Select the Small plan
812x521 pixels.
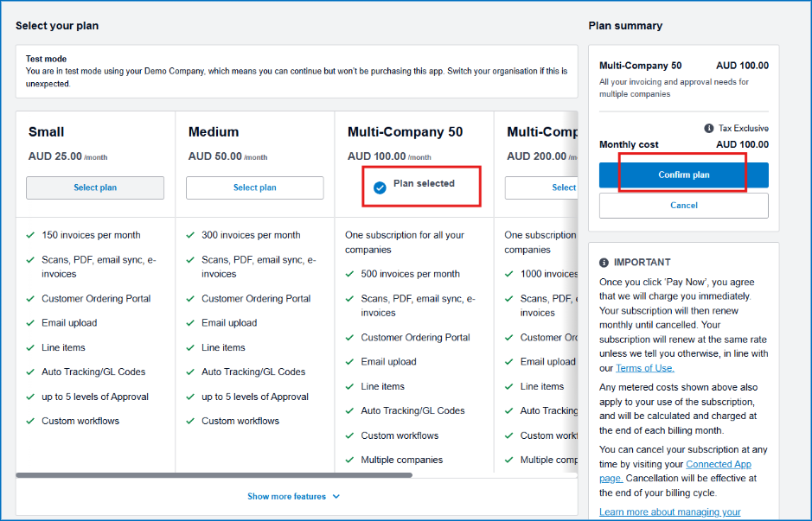(x=95, y=187)
